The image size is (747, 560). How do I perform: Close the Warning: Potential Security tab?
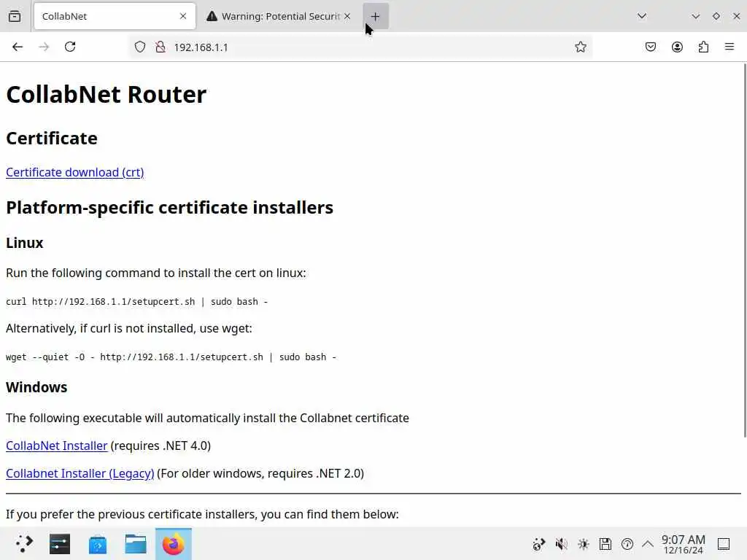pos(347,16)
